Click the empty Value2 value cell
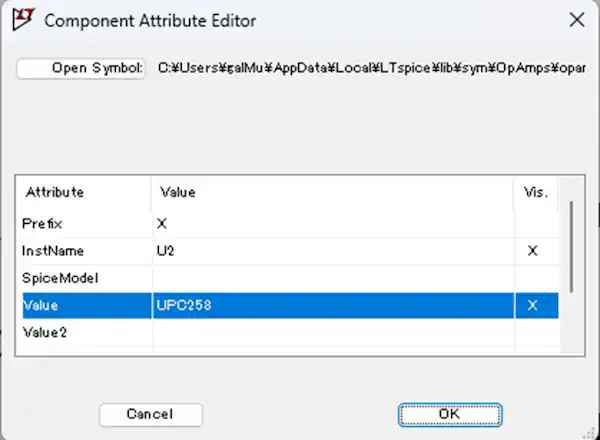Viewport: 600px width, 440px height. coord(330,332)
